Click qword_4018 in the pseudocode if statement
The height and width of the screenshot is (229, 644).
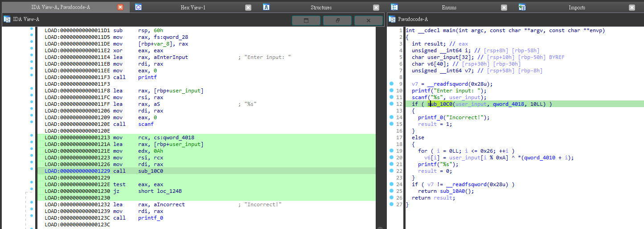(508, 104)
